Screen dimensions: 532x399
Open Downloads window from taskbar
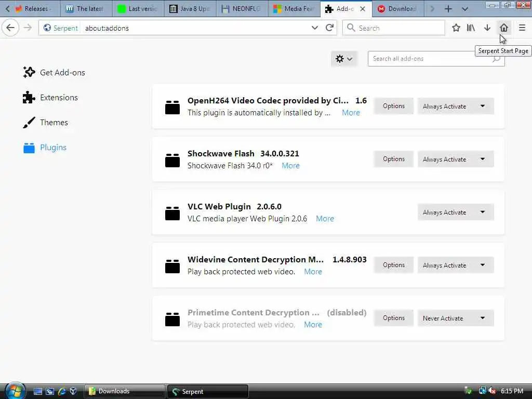(124, 391)
